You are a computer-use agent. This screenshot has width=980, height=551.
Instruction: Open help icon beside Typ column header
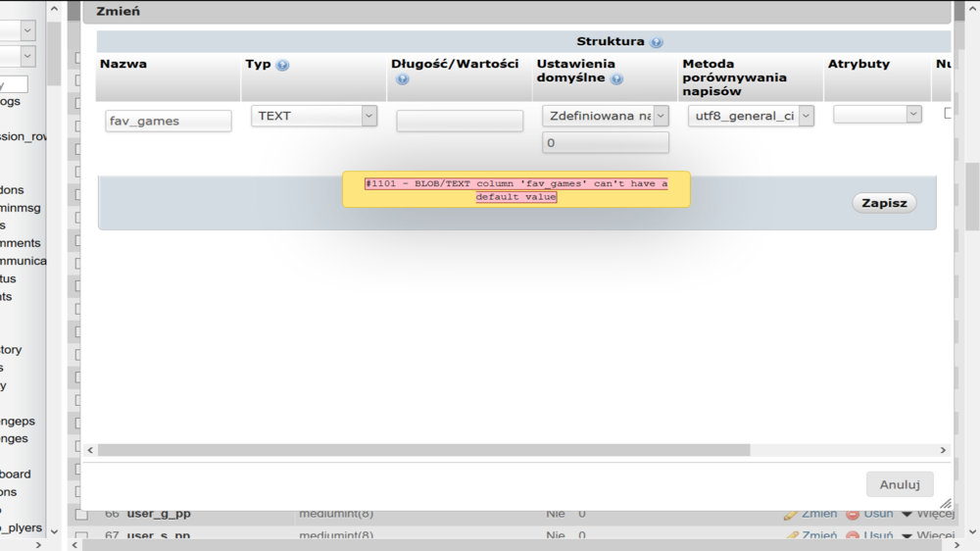tap(282, 65)
